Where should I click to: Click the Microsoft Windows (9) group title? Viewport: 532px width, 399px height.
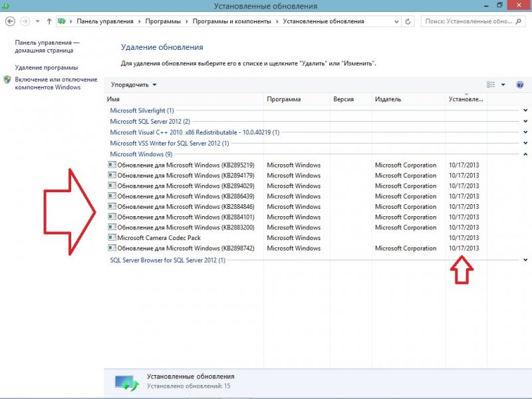point(141,154)
